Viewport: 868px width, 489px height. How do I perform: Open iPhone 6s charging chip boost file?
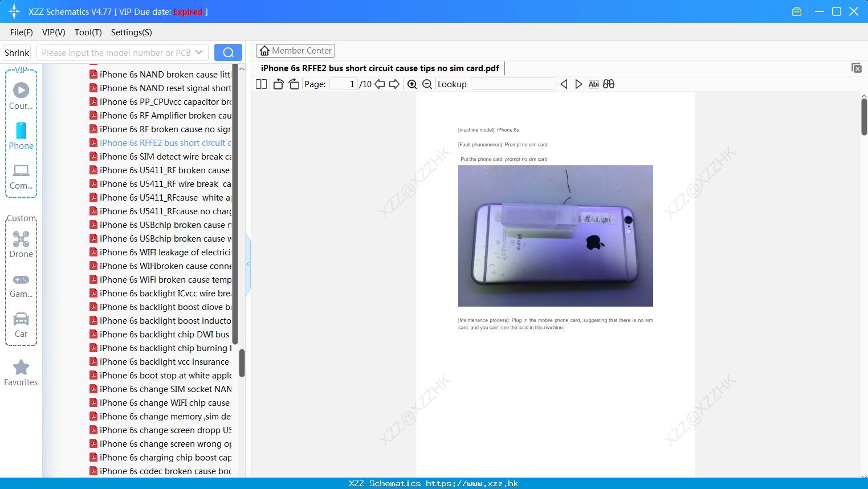[161, 458]
